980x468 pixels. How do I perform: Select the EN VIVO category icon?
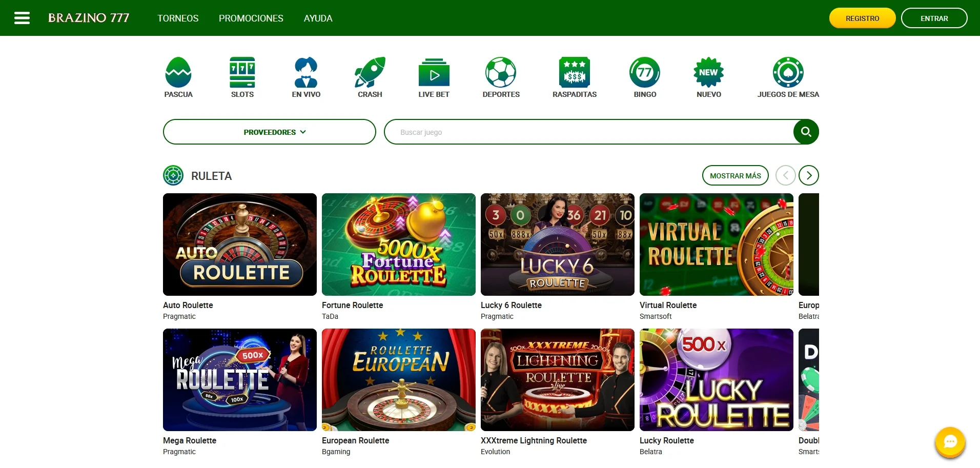point(305,72)
